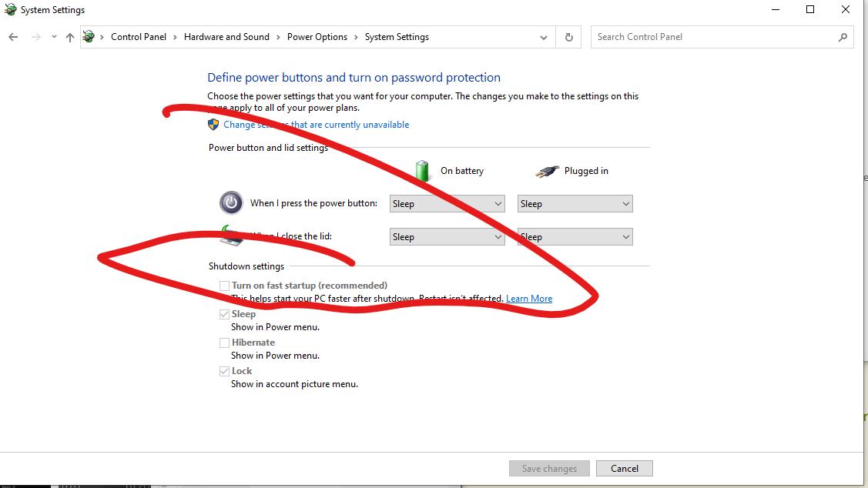Screen dimensions: 868x488
Task: Click the round power button icon
Action: (x=230, y=202)
